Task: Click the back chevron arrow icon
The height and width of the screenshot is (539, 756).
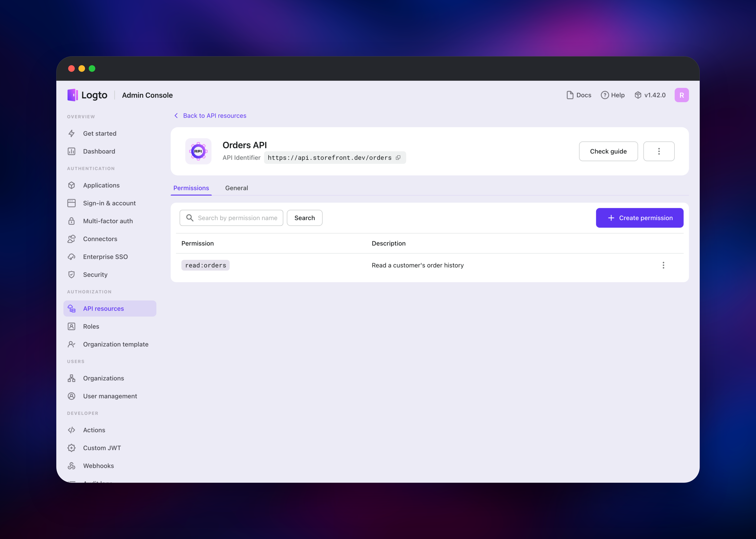Action: coord(176,115)
